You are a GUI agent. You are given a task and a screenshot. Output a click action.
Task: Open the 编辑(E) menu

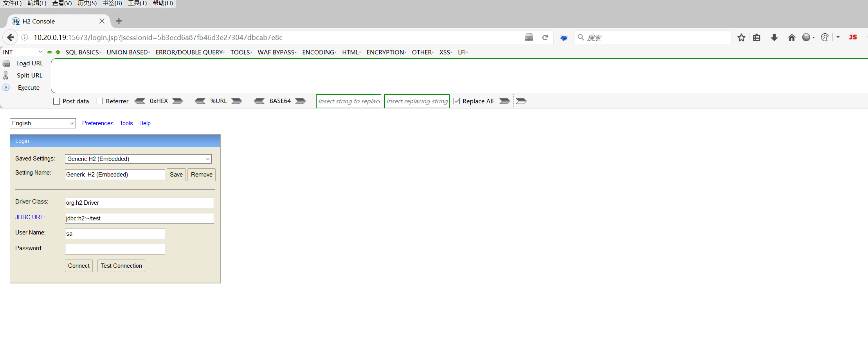[37, 3]
